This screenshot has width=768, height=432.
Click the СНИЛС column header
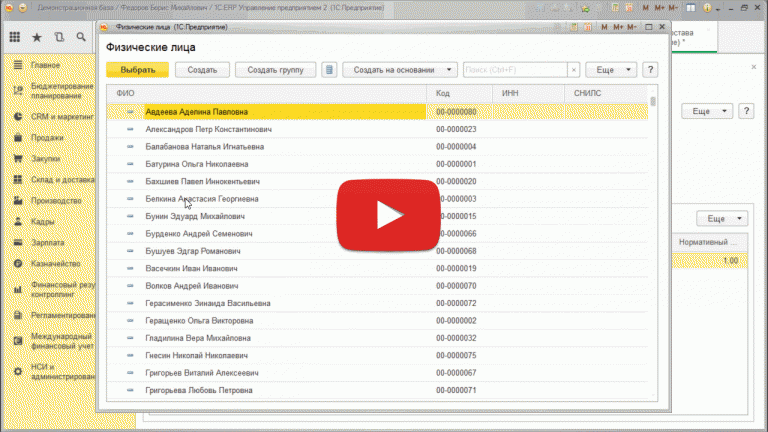[606, 93]
